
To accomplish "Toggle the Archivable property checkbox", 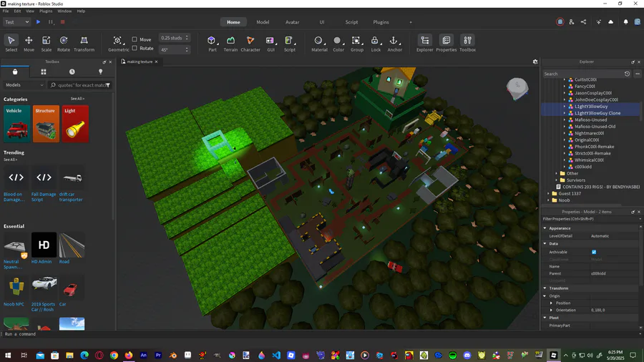I will click(594, 252).
